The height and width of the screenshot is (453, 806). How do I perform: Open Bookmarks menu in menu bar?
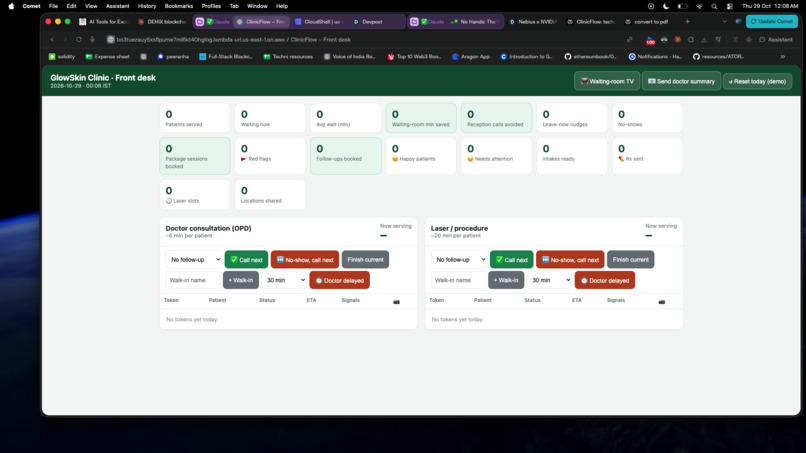tap(178, 6)
